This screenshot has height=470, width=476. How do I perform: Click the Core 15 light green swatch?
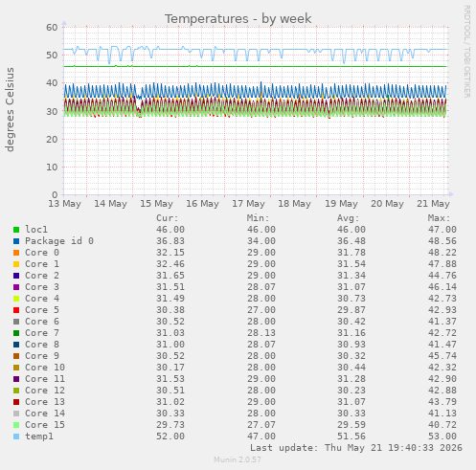coord(16,425)
